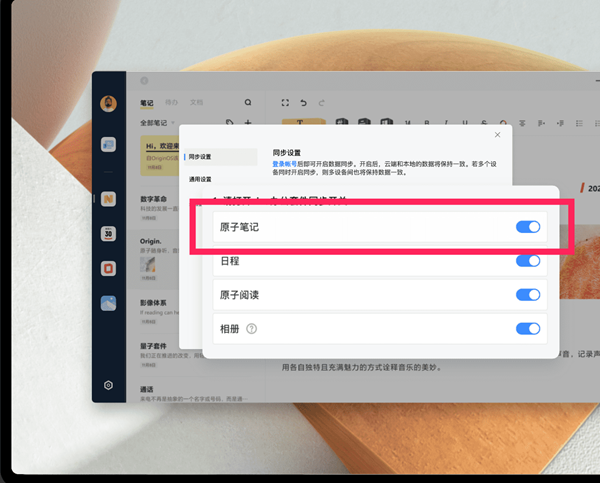Screen dimensions: 600x483
Task: Expand the 全部笔记 notebook dropdown
Action: tap(157, 123)
